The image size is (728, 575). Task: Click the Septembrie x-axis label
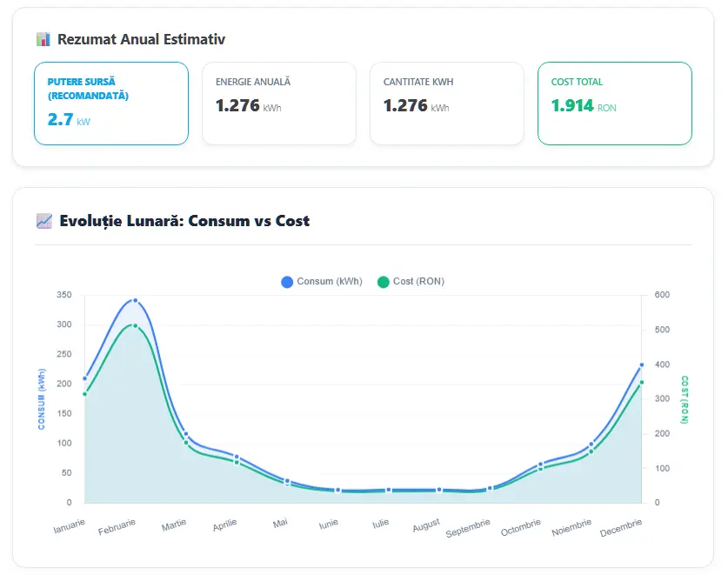[x=468, y=528]
